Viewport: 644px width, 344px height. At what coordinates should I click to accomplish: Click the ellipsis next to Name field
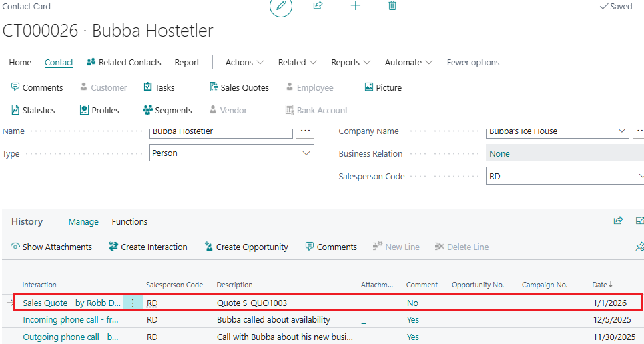tap(305, 131)
